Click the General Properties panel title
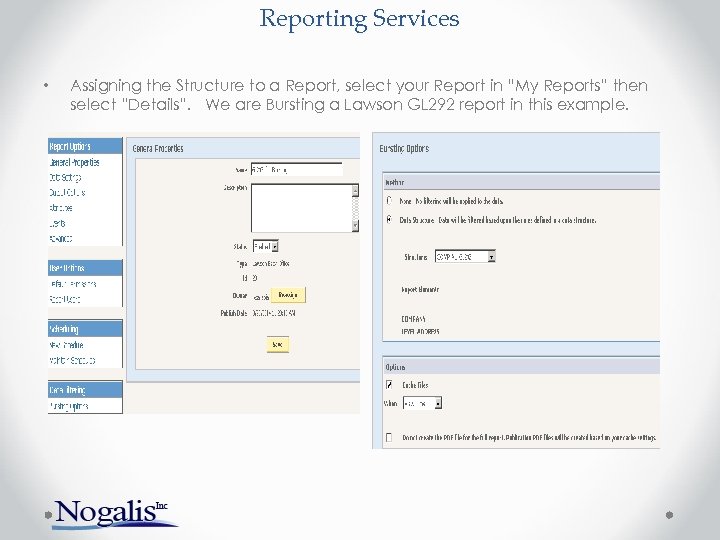 (x=158, y=148)
